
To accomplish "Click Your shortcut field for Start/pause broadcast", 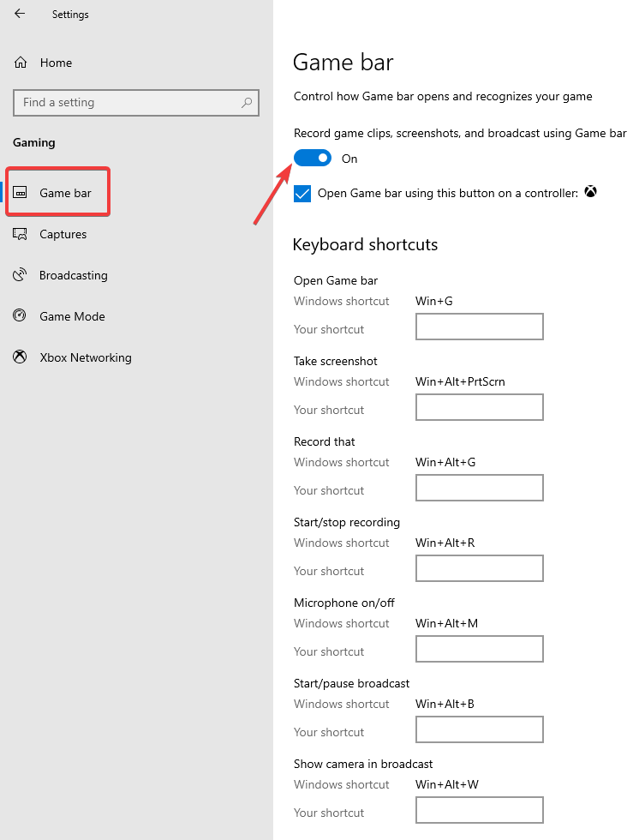I will [x=480, y=729].
